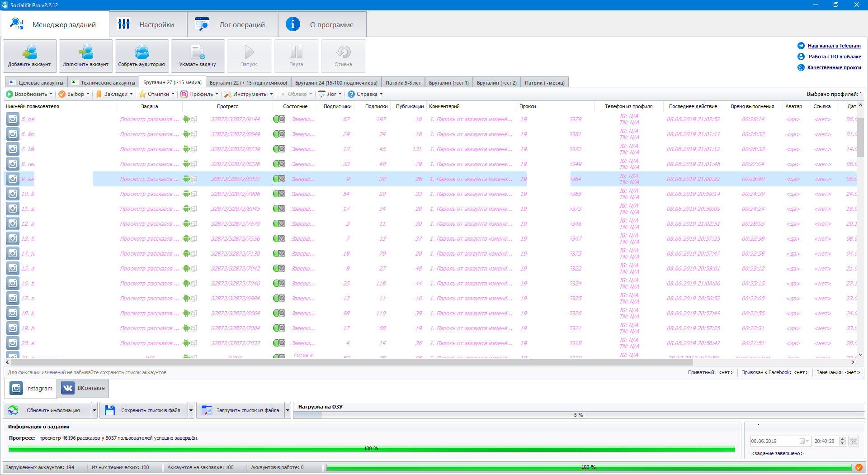Click the horizontal scrollbar of the accounts table
The image size is (868, 475).
(352, 362)
